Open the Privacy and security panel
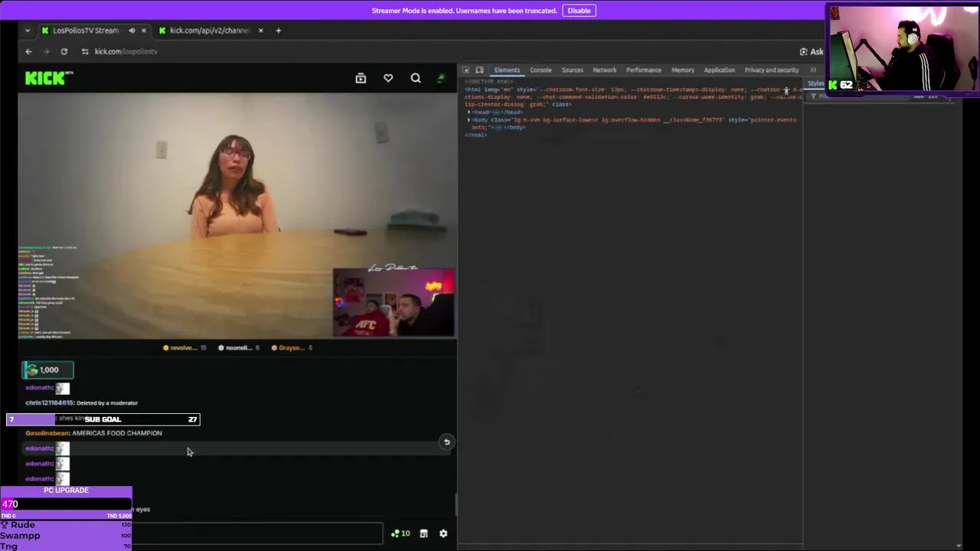The height and width of the screenshot is (551, 980). pyautogui.click(x=772, y=70)
